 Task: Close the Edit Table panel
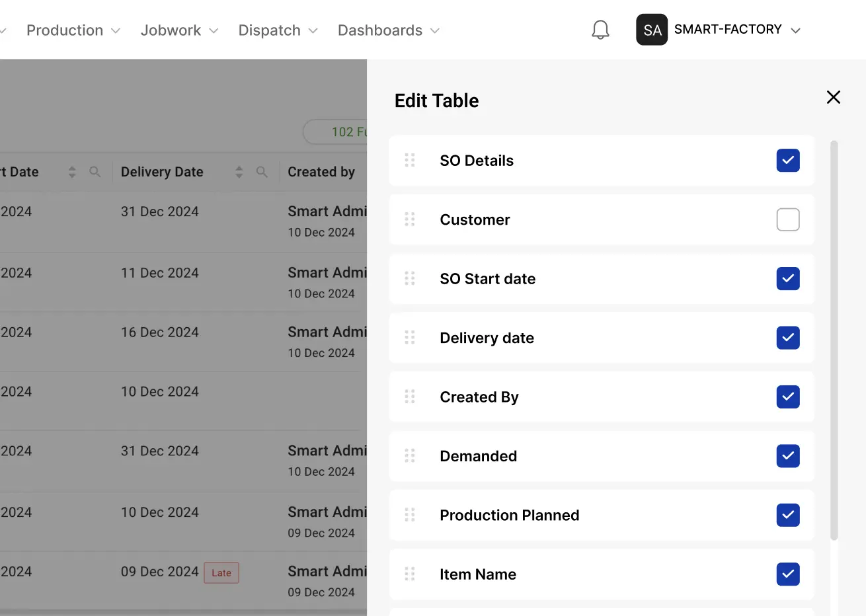click(x=833, y=97)
